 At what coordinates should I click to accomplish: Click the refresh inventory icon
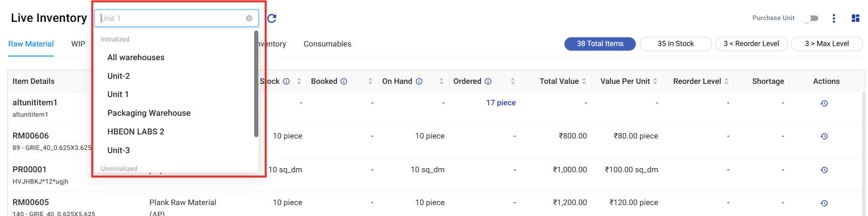click(272, 18)
